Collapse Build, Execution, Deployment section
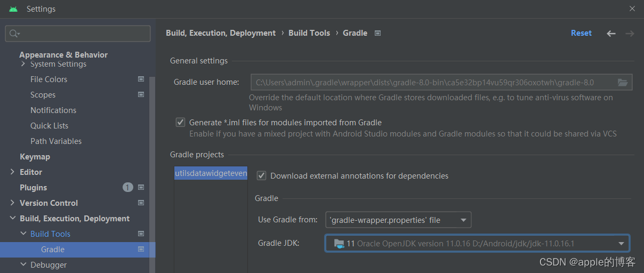Viewport: 644px width, 273px height. (x=13, y=218)
